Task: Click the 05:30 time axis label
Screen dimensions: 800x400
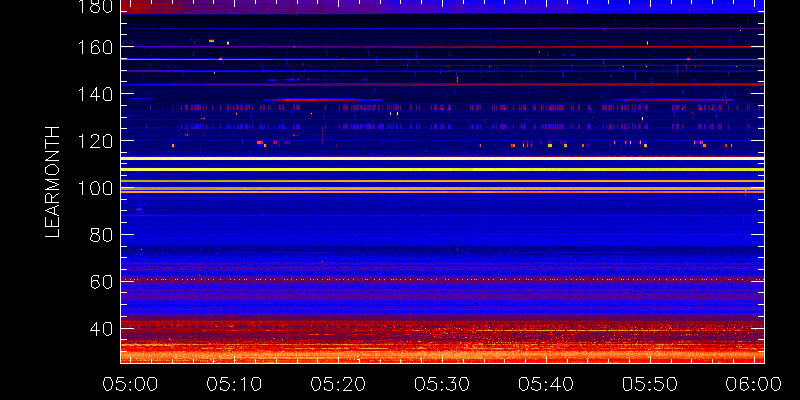Action: 442,384
